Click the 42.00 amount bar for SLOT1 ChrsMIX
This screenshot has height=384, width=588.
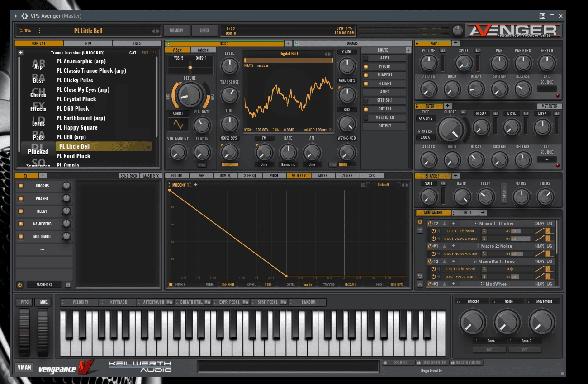510,231
